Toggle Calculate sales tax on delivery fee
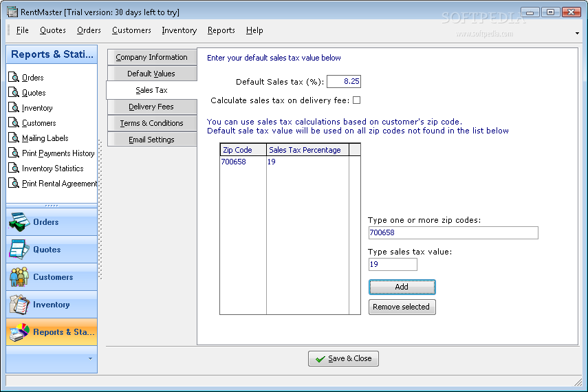This screenshot has width=588, height=392. point(357,100)
